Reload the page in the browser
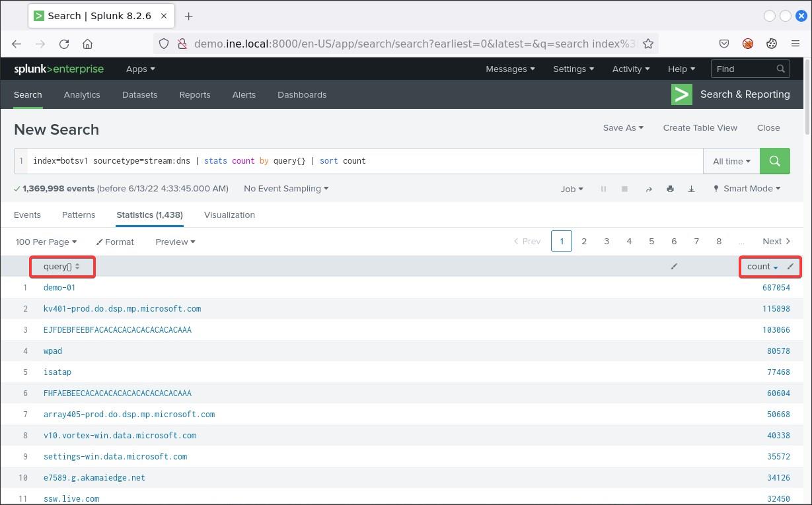The width and height of the screenshot is (812, 505). (64, 44)
